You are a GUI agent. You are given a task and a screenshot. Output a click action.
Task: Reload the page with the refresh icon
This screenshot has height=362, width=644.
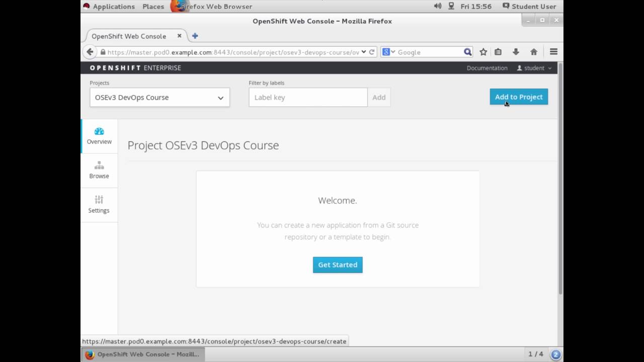pos(372,52)
